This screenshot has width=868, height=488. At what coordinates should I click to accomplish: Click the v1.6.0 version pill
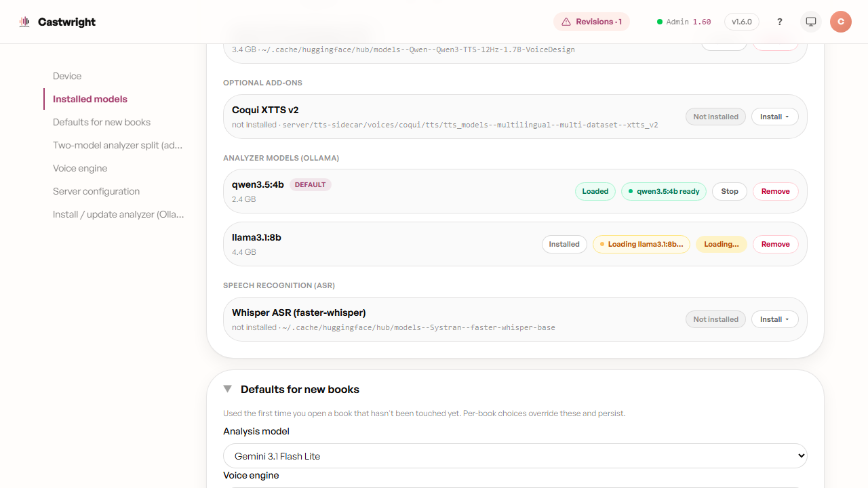pyautogui.click(x=742, y=22)
